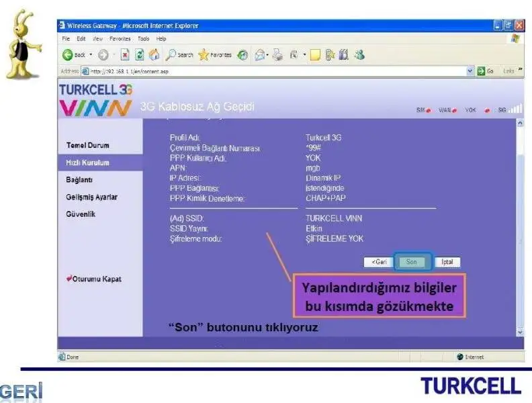The height and width of the screenshot is (403, 532).
Task: Open the File menu
Action: (66, 39)
